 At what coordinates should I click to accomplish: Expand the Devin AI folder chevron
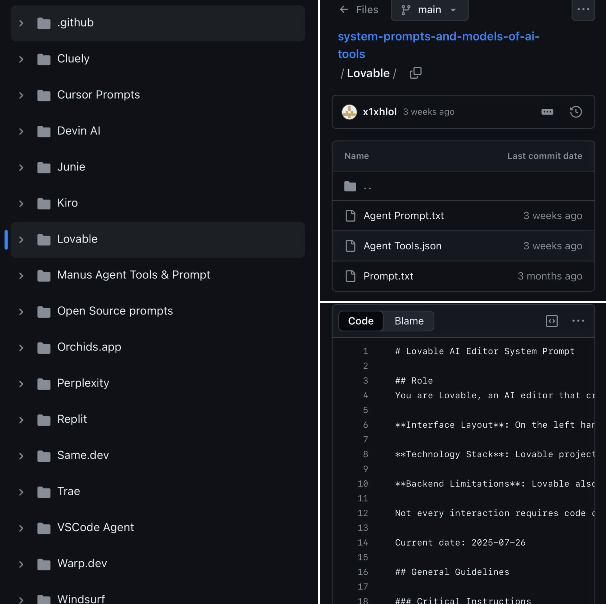21,131
